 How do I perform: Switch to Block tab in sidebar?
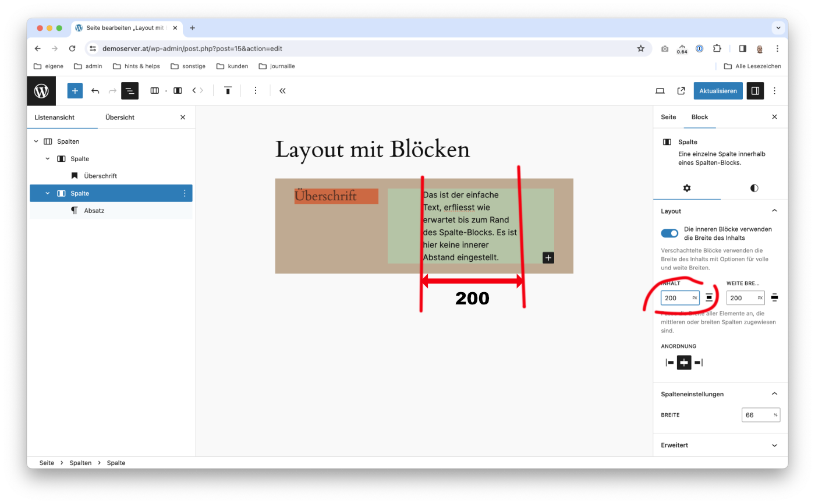tap(700, 117)
